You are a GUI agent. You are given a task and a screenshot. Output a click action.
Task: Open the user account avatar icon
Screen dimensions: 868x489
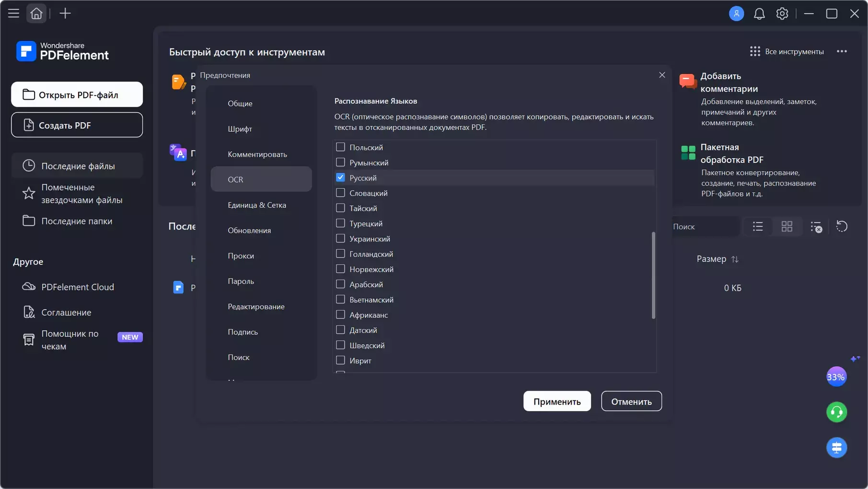(x=736, y=13)
